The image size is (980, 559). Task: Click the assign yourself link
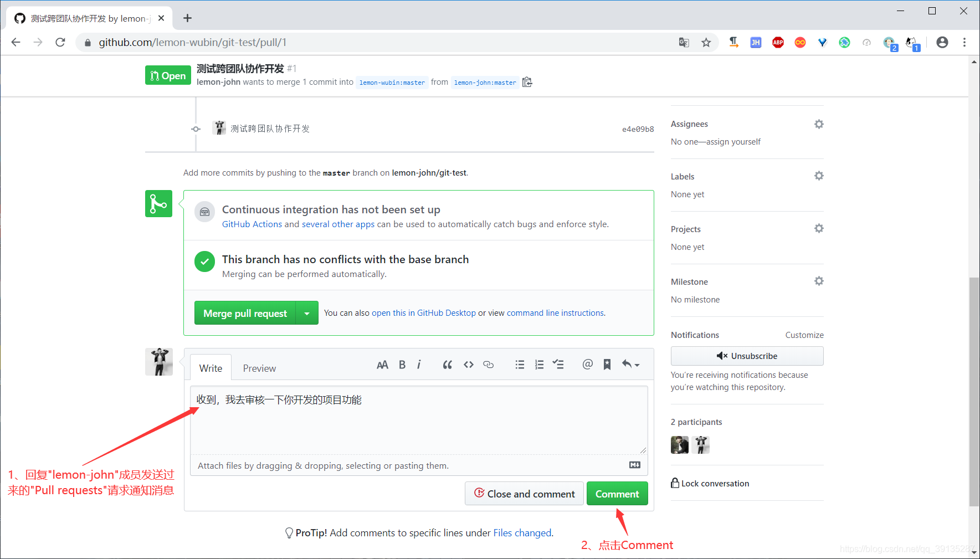tap(733, 141)
